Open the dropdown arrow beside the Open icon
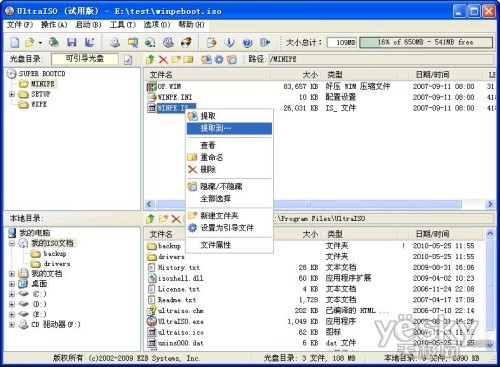 point(40,43)
